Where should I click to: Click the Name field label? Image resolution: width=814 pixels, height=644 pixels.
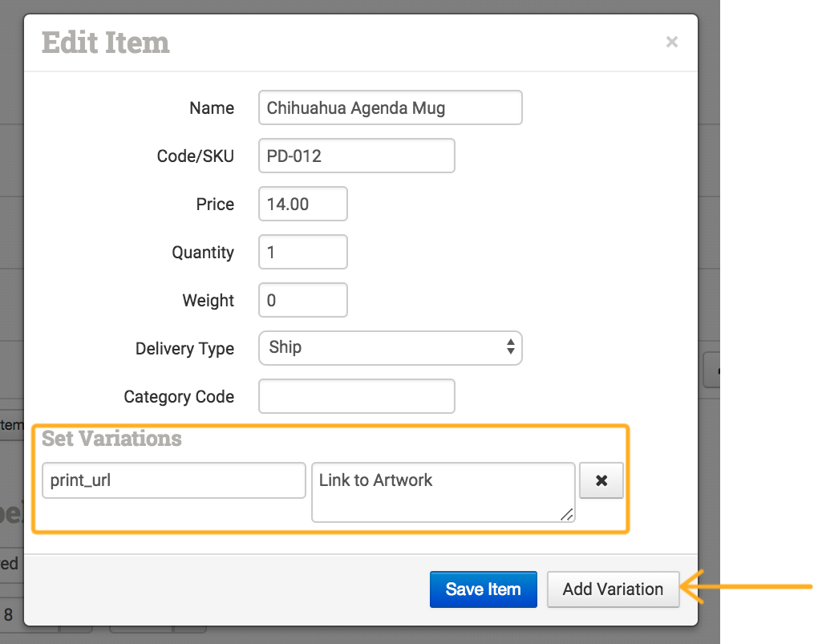pyautogui.click(x=212, y=108)
